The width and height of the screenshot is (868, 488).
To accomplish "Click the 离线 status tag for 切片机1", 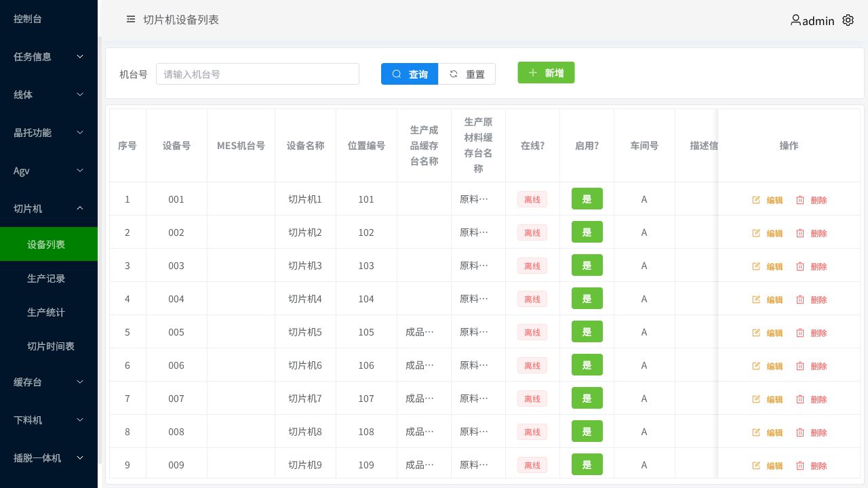I will coord(532,199).
